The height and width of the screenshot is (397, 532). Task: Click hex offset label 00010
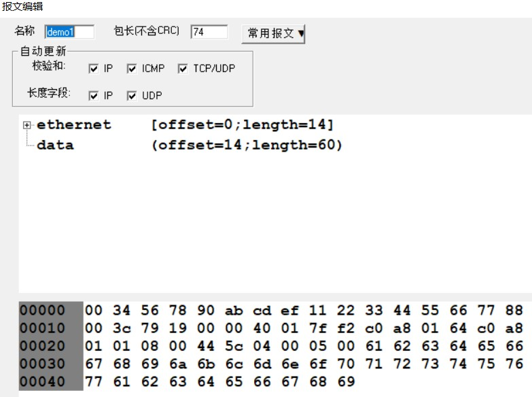click(x=43, y=328)
